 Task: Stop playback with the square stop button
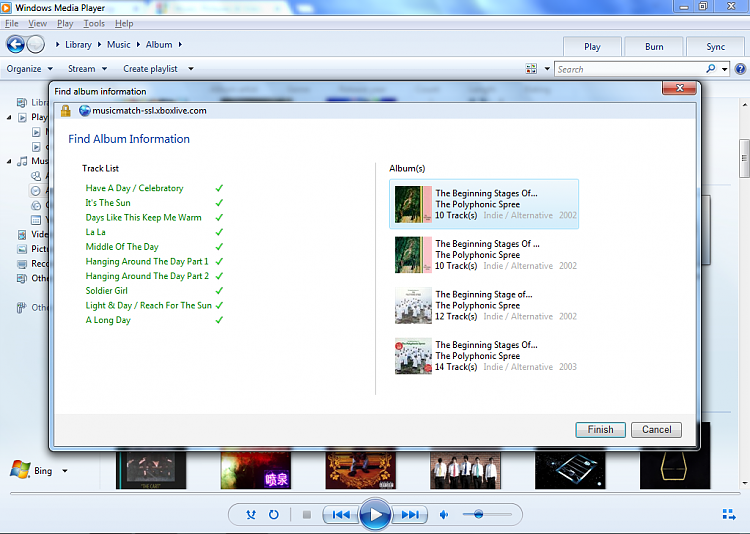(x=307, y=515)
